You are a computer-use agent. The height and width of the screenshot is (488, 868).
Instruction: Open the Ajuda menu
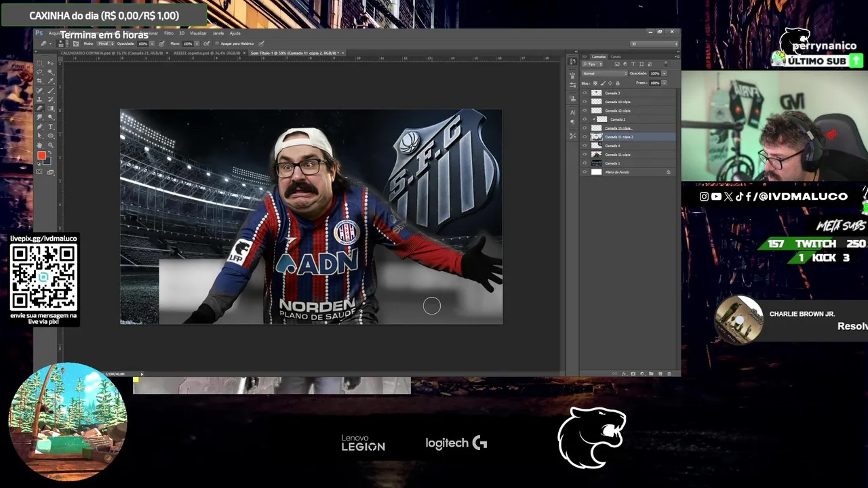(235, 33)
